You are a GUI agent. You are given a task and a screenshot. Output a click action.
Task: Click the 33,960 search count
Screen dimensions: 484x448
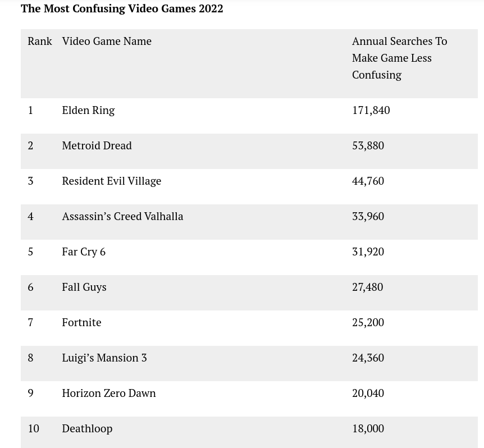pyautogui.click(x=368, y=216)
